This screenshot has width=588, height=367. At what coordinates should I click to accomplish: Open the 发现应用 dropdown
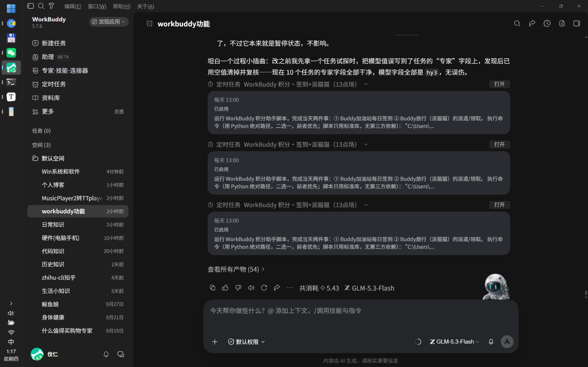click(x=109, y=21)
